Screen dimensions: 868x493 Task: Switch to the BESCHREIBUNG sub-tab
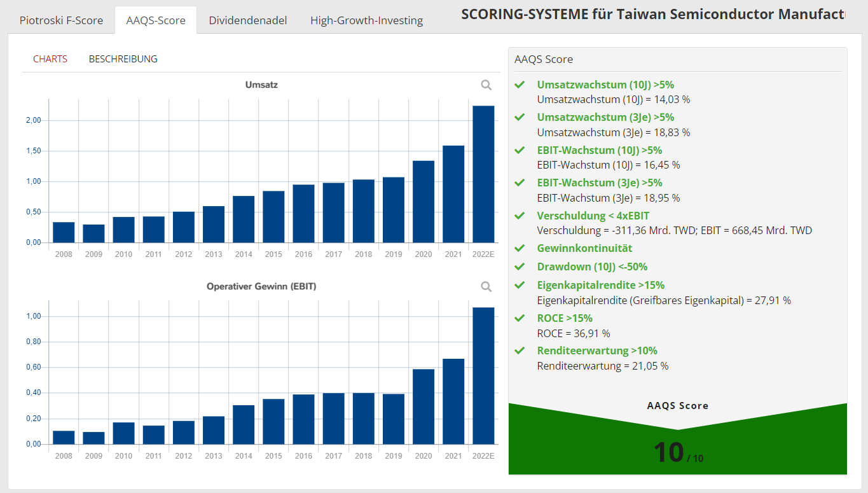point(123,59)
